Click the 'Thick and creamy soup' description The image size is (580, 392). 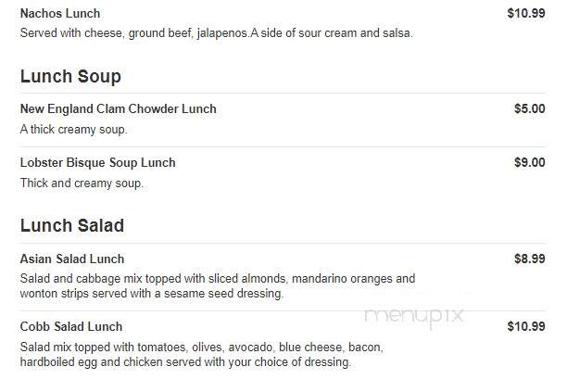click(82, 183)
